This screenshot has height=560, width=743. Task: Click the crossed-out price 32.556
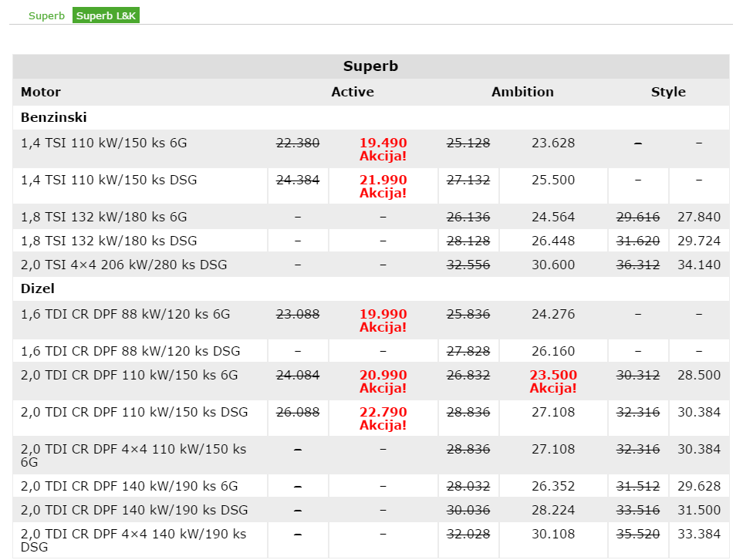[x=468, y=265]
